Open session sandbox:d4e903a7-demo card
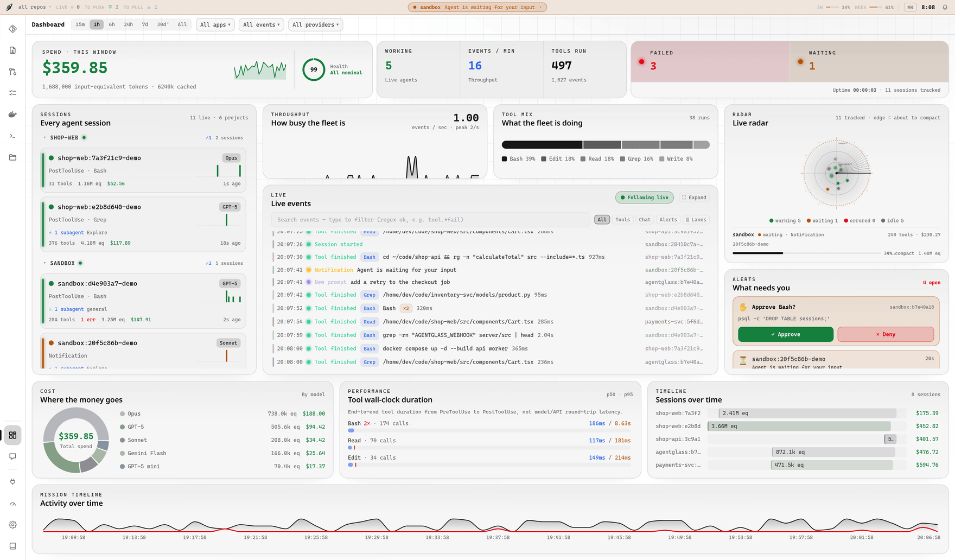 tap(144, 301)
